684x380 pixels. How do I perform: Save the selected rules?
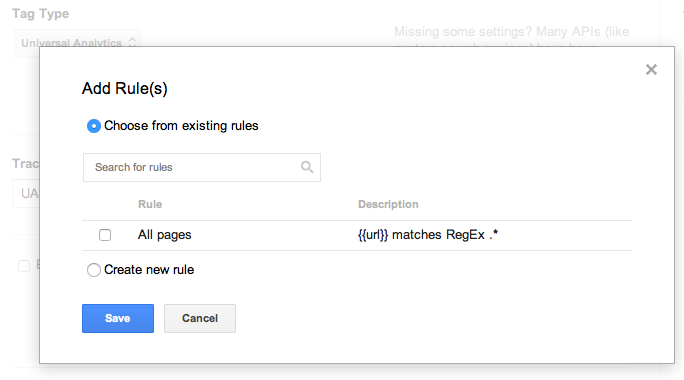118,318
